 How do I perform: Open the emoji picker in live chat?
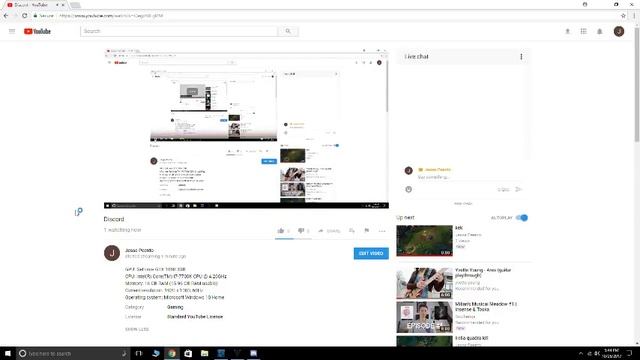click(409, 189)
